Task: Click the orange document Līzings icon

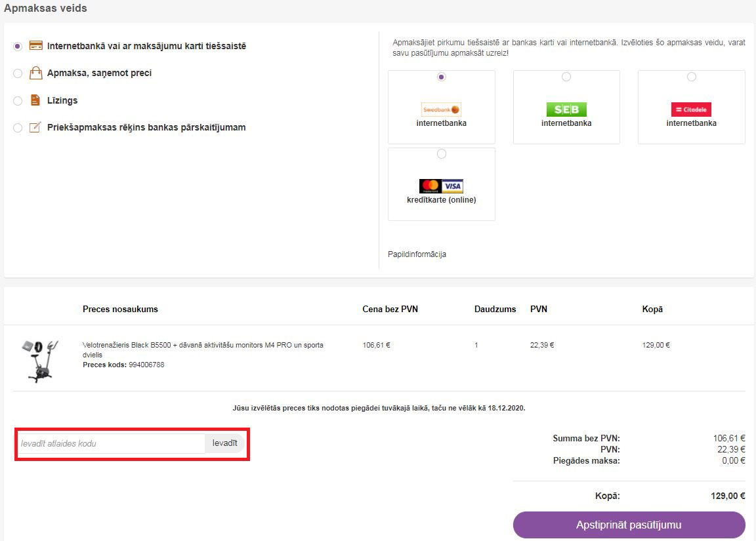Action: tap(35, 100)
